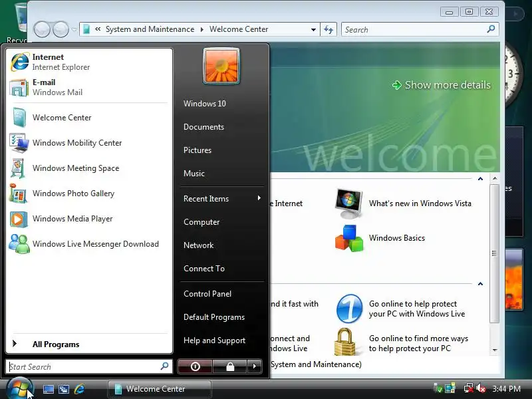Click the Welcome Center scrollbar thumb
Viewport: 532px width, 399px height.
point(495,253)
